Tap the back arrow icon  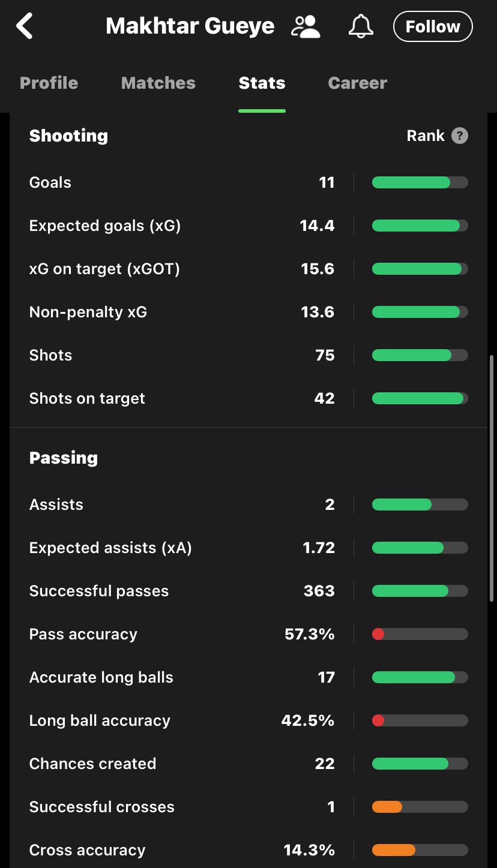(x=25, y=26)
